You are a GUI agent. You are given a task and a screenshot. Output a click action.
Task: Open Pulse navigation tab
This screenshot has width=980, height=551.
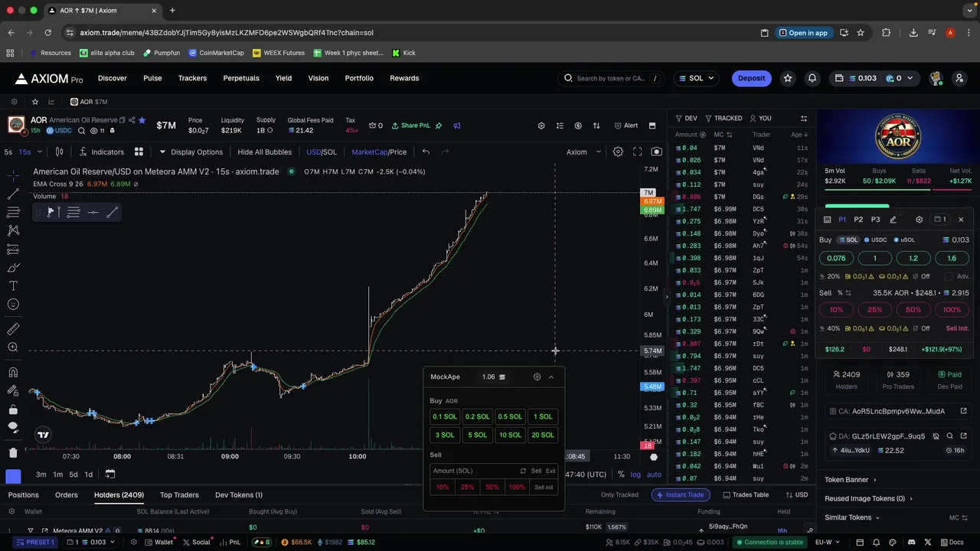pyautogui.click(x=152, y=78)
